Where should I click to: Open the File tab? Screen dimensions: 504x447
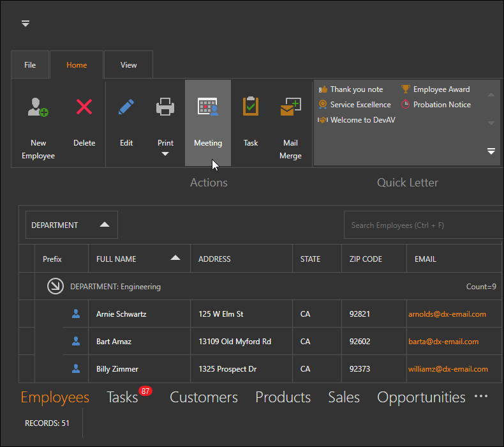click(x=30, y=65)
